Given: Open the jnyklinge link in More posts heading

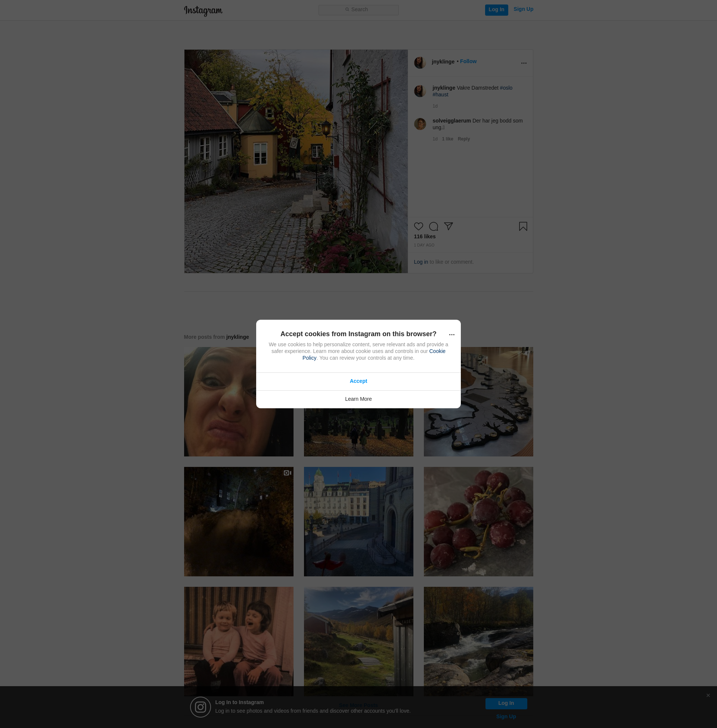Looking at the screenshot, I should tap(237, 337).
